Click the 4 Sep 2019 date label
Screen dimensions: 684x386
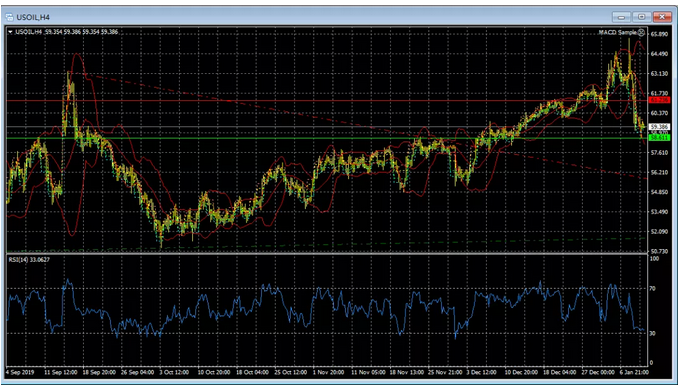pyautogui.click(x=20, y=372)
